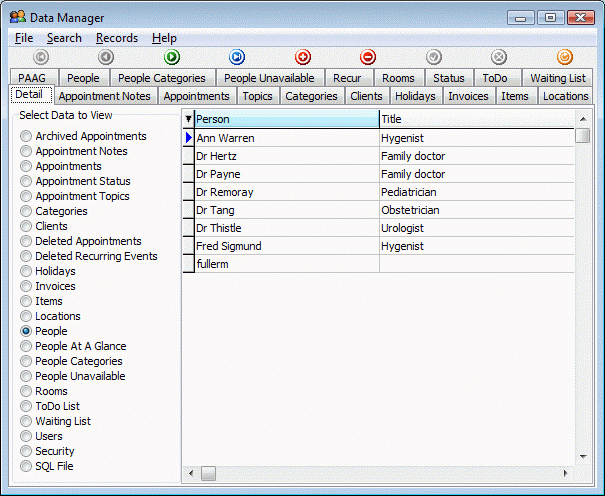Click the vertical scrollbar thumb
The image size is (605, 496).
tap(583, 136)
